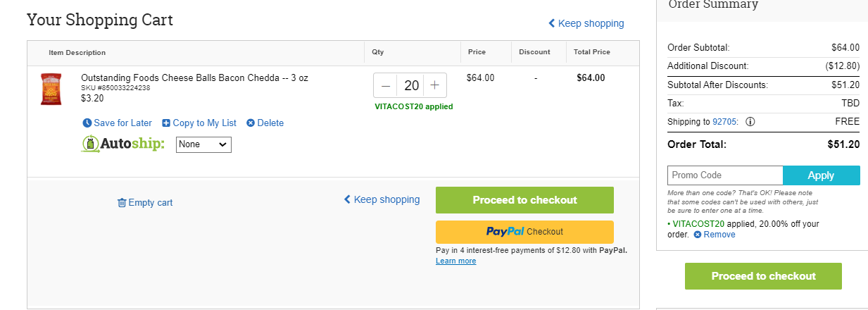This screenshot has height=310, width=868.
Task: Click the Delete item x icon
Action: 251,123
